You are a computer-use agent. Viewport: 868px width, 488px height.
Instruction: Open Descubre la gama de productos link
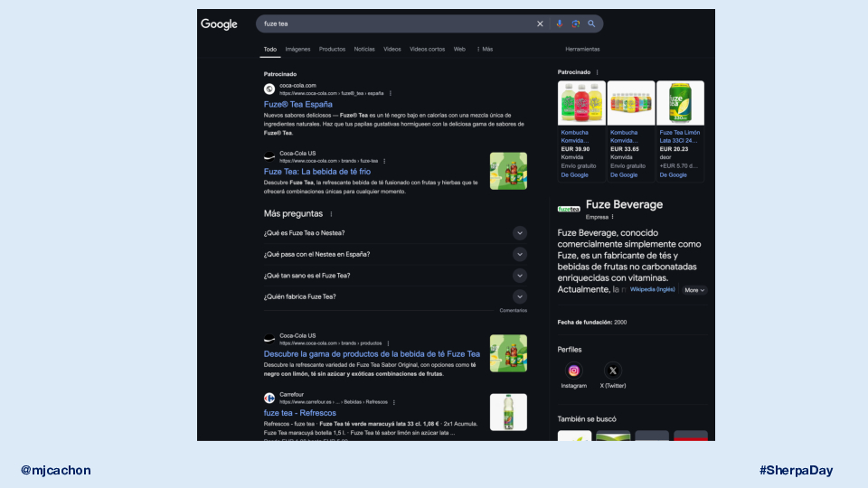click(x=372, y=354)
